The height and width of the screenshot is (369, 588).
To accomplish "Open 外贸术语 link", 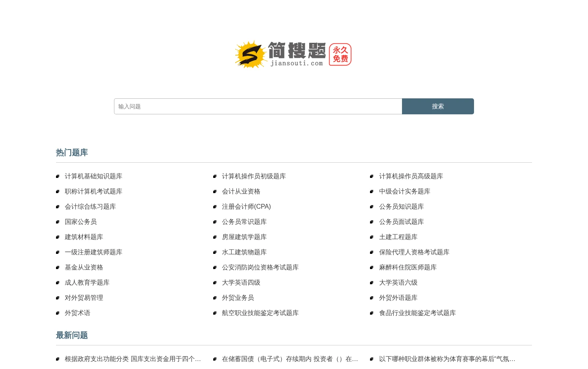I will (x=78, y=313).
